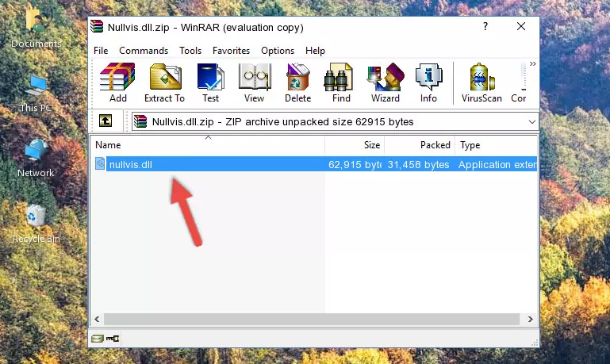This screenshot has height=364, width=610.
Task: Open the View file tool
Action: tap(255, 82)
